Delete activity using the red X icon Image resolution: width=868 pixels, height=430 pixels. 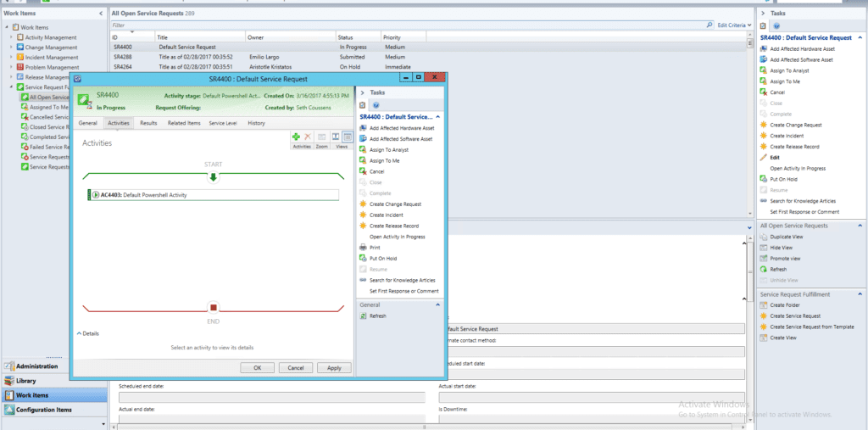coord(308,137)
